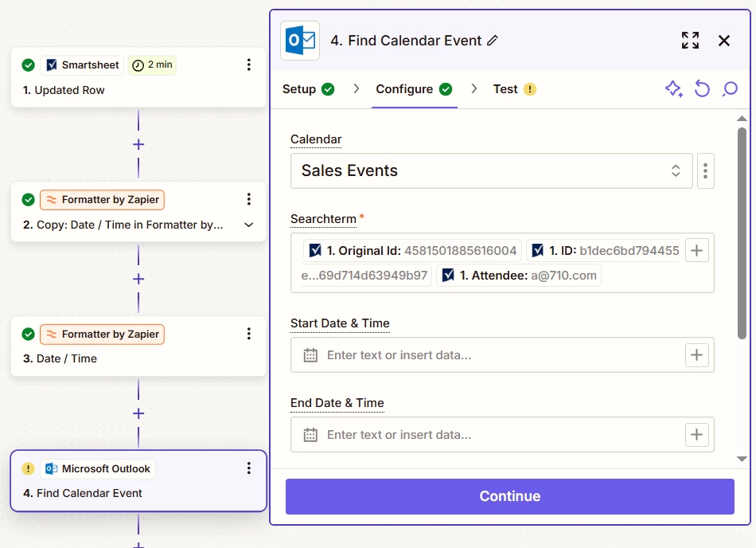Click the Continue button
Image resolution: width=756 pixels, height=548 pixels.
pos(509,496)
